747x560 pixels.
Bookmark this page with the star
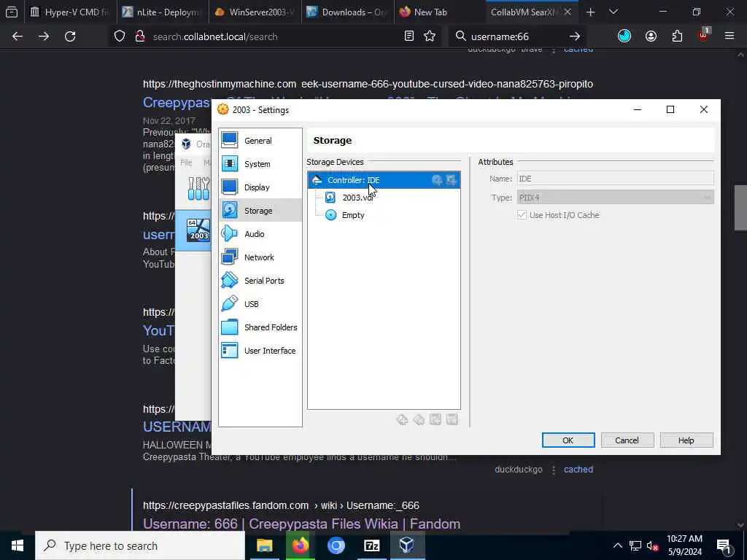pos(430,36)
